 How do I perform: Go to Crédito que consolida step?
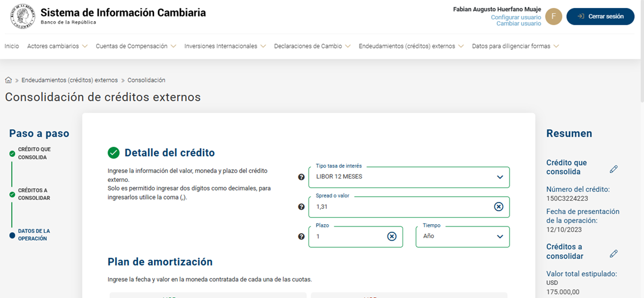coord(34,153)
